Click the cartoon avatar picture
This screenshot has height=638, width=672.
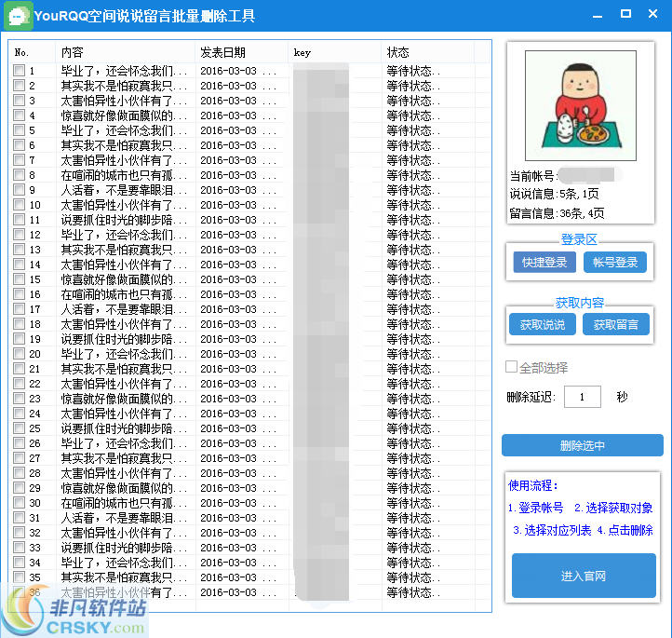click(x=580, y=105)
